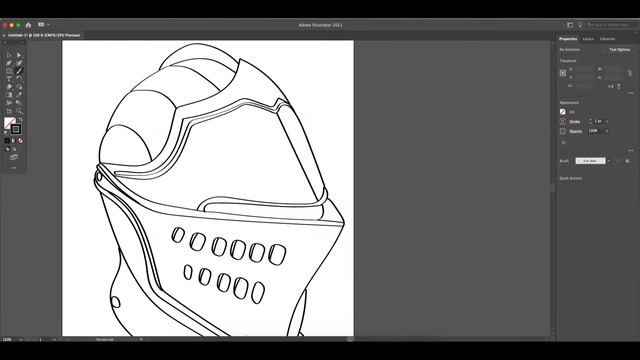This screenshot has width=640, height=360.
Task: Click the Appearance Stroke swatch
Action: pyautogui.click(x=563, y=122)
